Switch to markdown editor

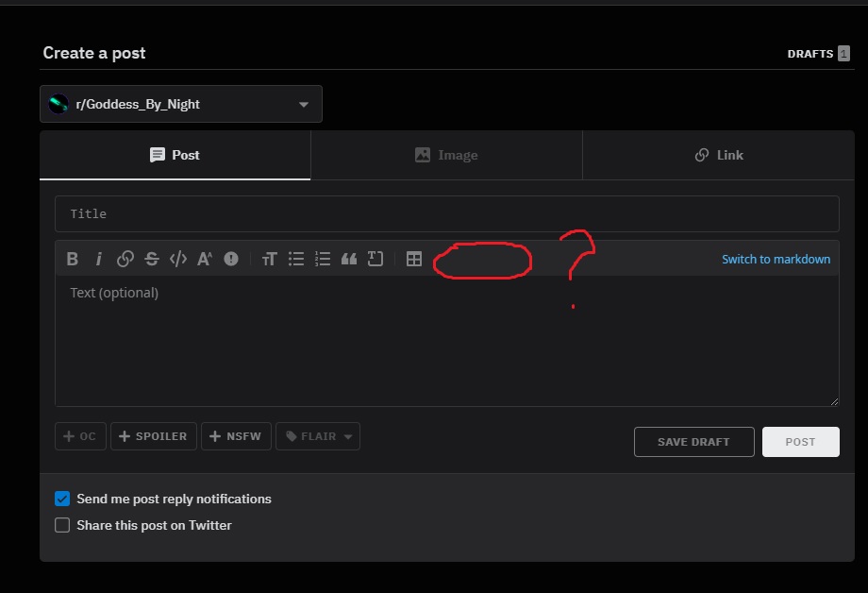click(x=776, y=259)
